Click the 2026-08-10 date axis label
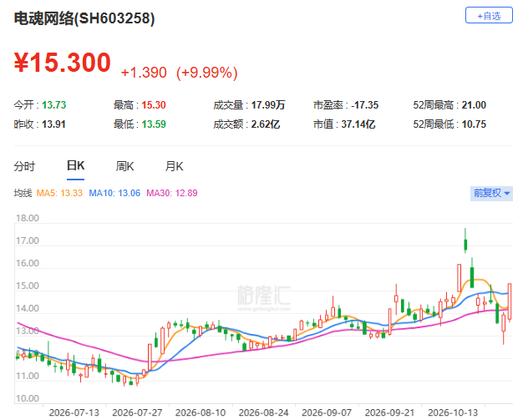Image resolution: width=523 pixels, height=420 pixels. (201, 412)
